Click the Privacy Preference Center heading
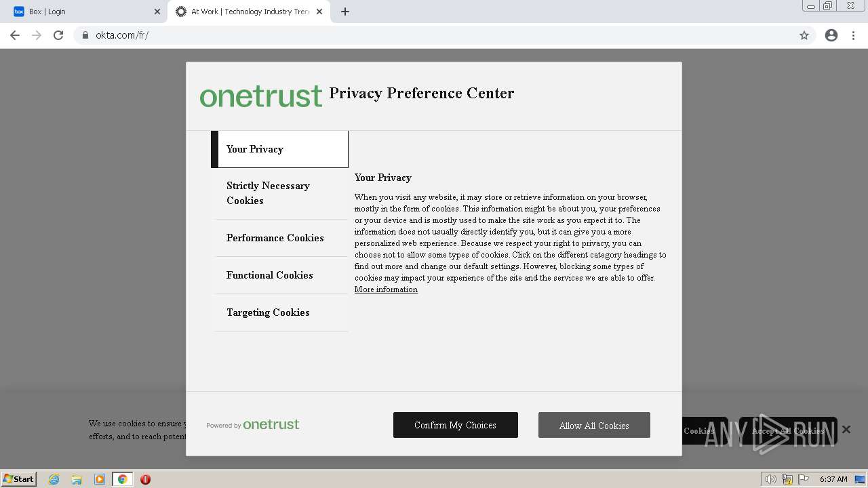This screenshot has height=488, width=868. (x=422, y=94)
